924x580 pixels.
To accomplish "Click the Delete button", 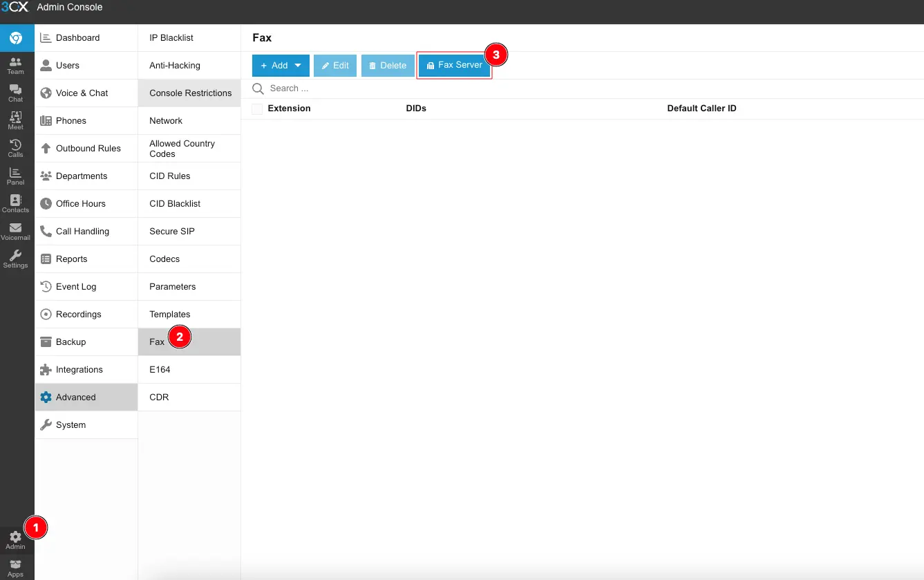I will tap(388, 66).
